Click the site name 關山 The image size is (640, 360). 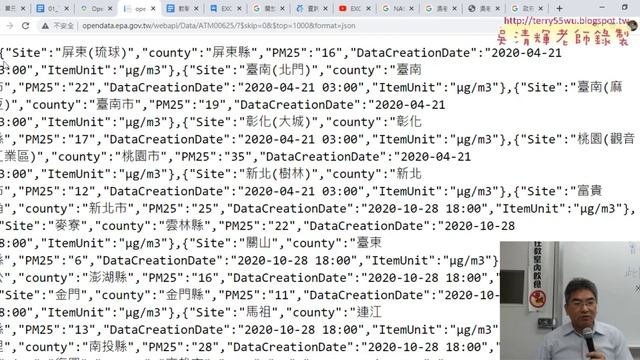coord(258,243)
